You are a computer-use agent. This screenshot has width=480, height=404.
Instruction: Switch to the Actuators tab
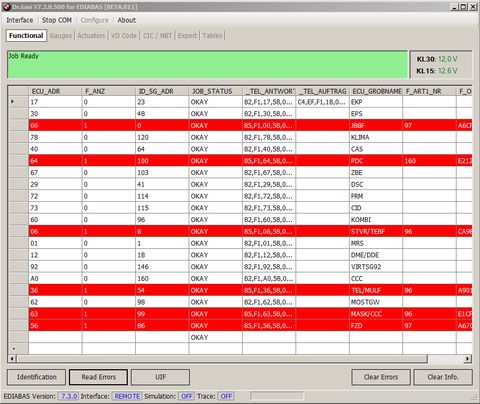[x=91, y=36]
